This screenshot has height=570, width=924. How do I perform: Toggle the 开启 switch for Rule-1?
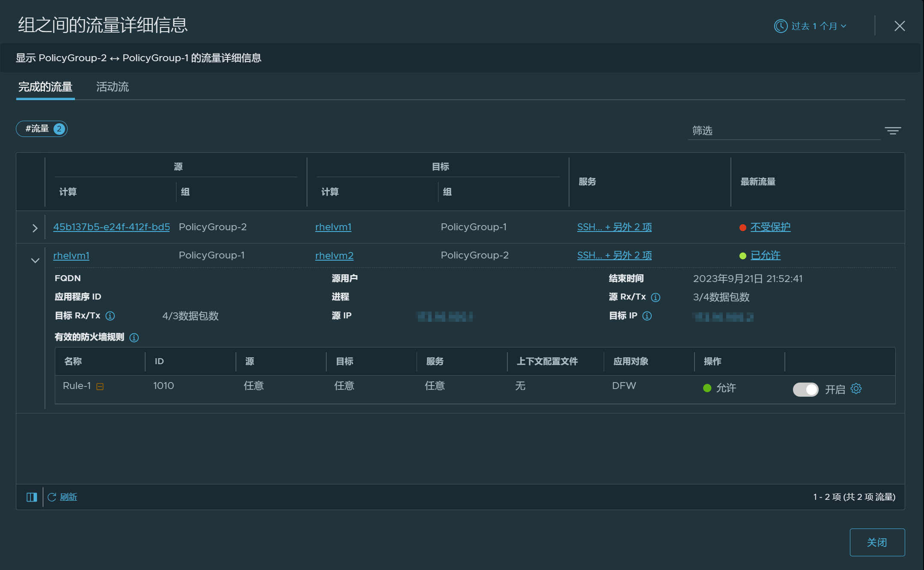pyautogui.click(x=805, y=389)
